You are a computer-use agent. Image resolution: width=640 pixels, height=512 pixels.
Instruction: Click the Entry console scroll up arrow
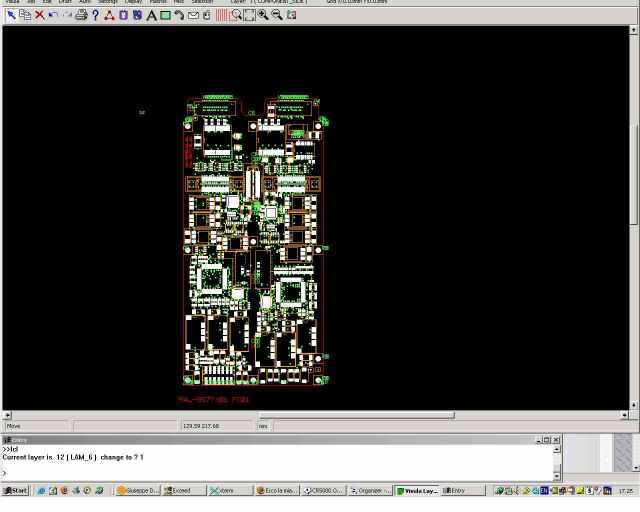click(x=557, y=450)
